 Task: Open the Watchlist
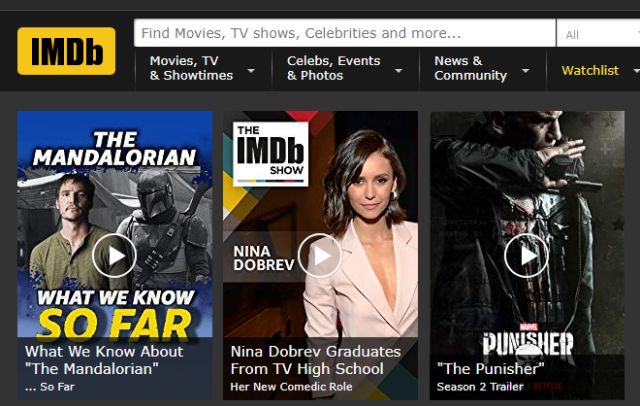[590, 71]
